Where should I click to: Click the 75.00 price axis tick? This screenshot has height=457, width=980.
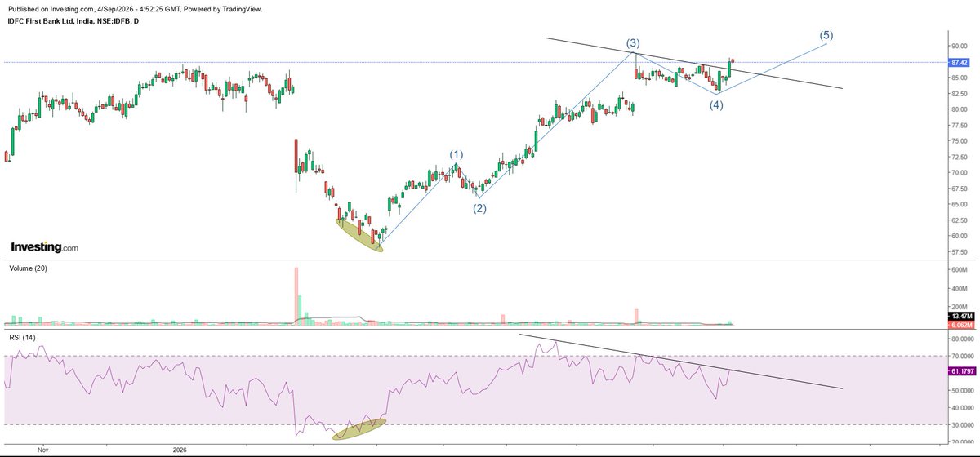959,141
